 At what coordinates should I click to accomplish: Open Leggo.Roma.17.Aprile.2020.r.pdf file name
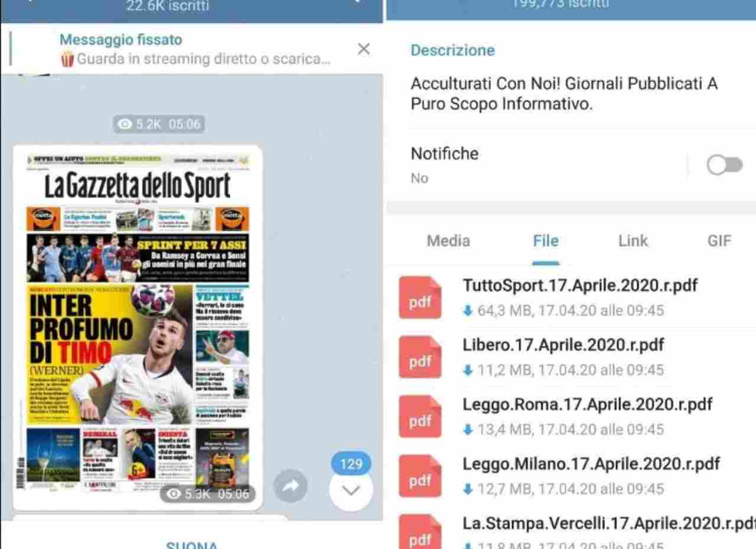coord(587,404)
